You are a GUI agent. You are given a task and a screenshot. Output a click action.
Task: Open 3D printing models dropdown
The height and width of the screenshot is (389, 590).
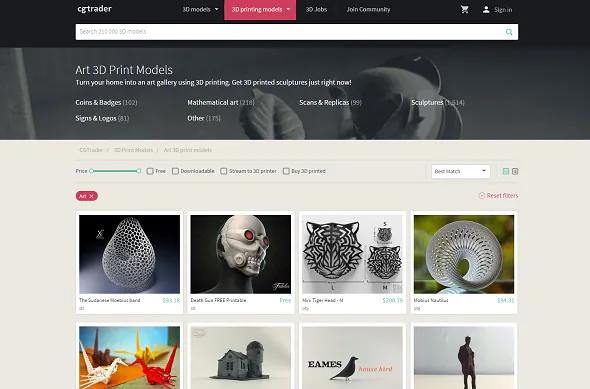coord(260,10)
